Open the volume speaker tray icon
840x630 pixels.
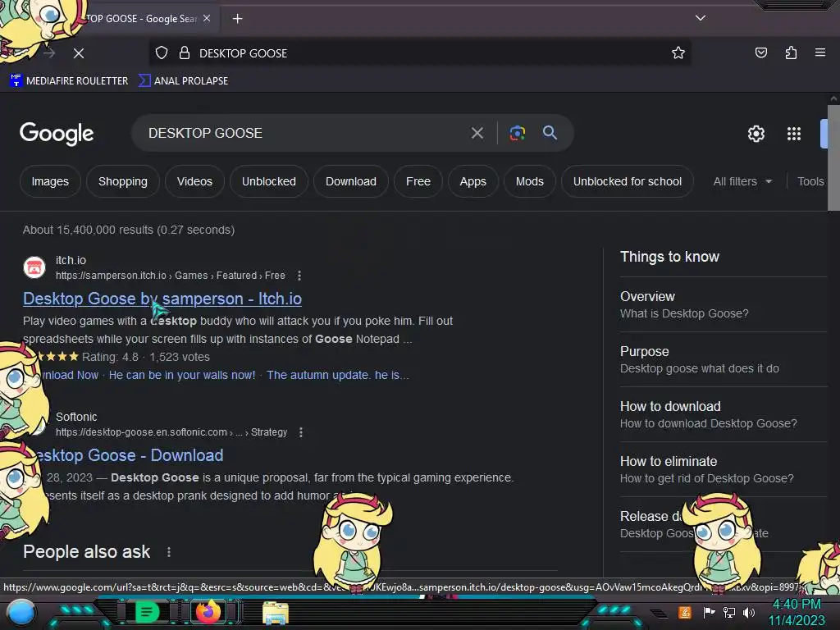[749, 612]
